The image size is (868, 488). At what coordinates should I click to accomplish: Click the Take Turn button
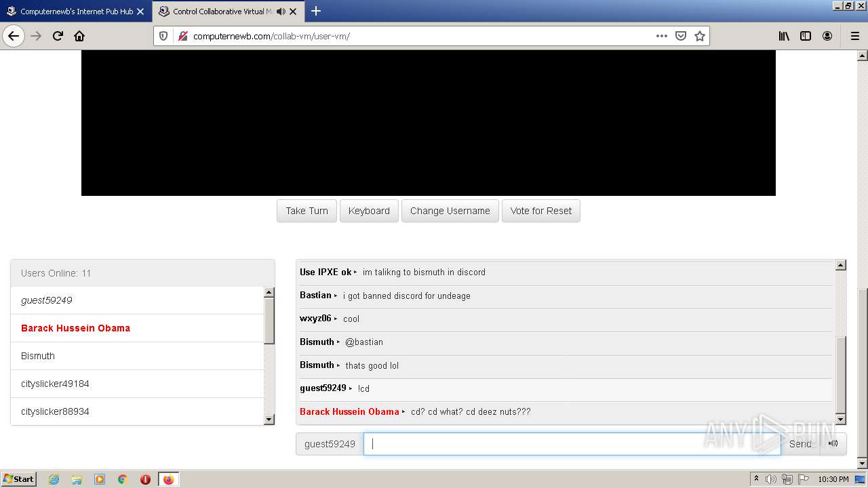307,211
